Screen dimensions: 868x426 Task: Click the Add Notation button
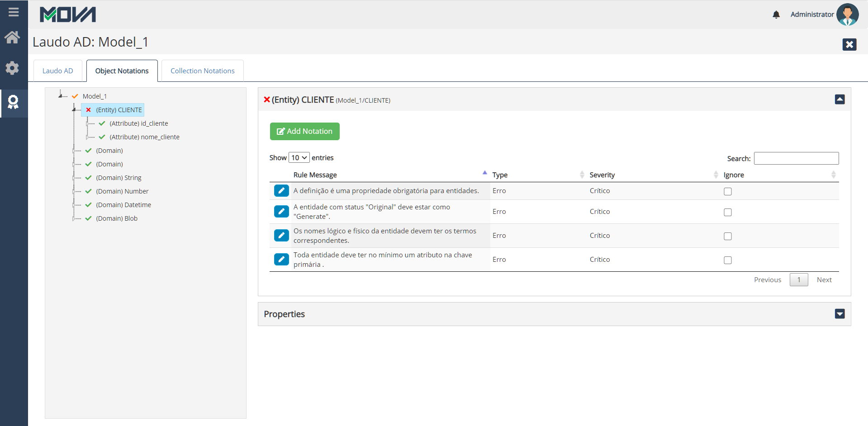pyautogui.click(x=304, y=131)
